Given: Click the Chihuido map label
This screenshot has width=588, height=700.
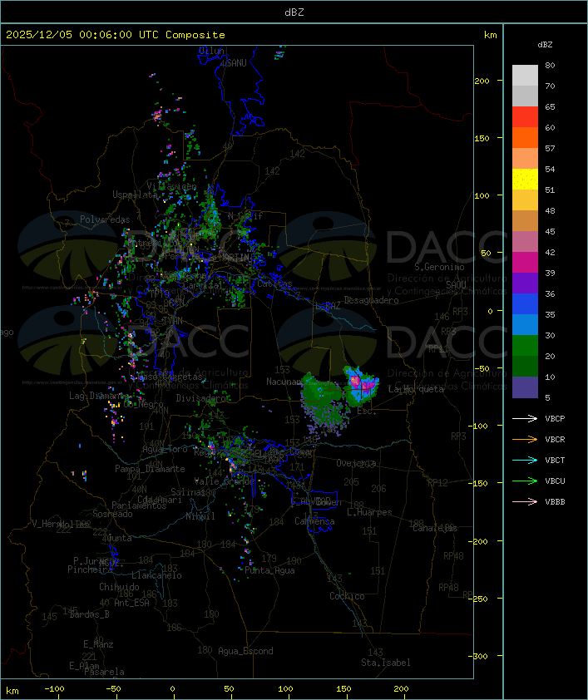Looking at the screenshot, I should pos(119,587).
